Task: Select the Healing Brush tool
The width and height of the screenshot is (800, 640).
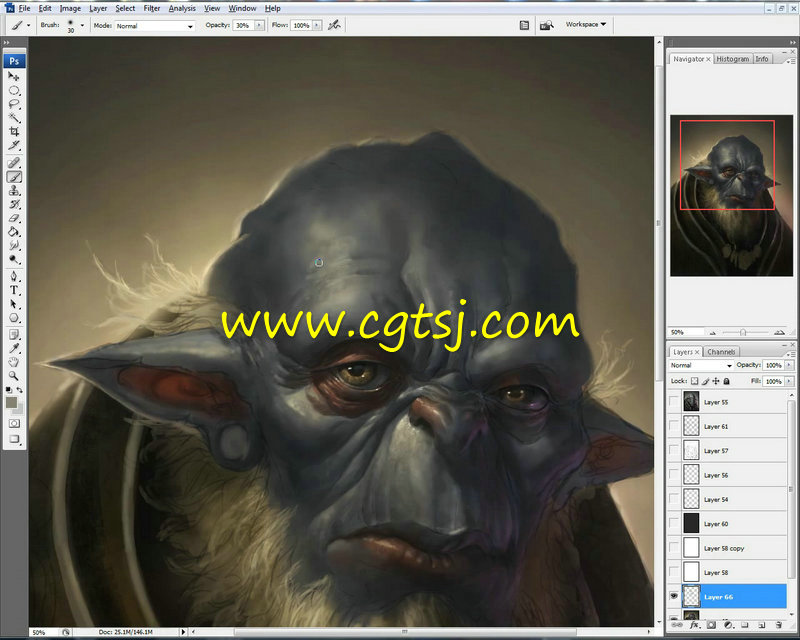Action: coord(14,163)
